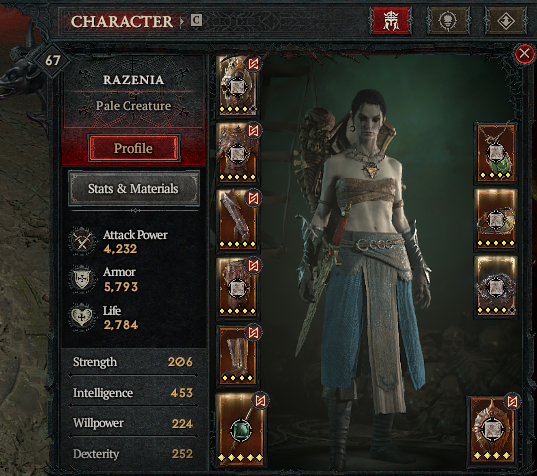Select the emerald-socketed weapon slot
This screenshot has height=476, width=537.
tap(241, 429)
